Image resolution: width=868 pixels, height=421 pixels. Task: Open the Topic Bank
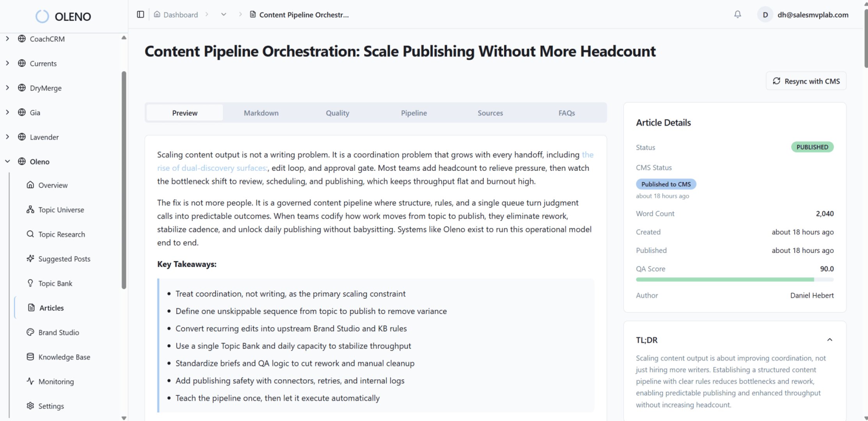click(x=56, y=283)
